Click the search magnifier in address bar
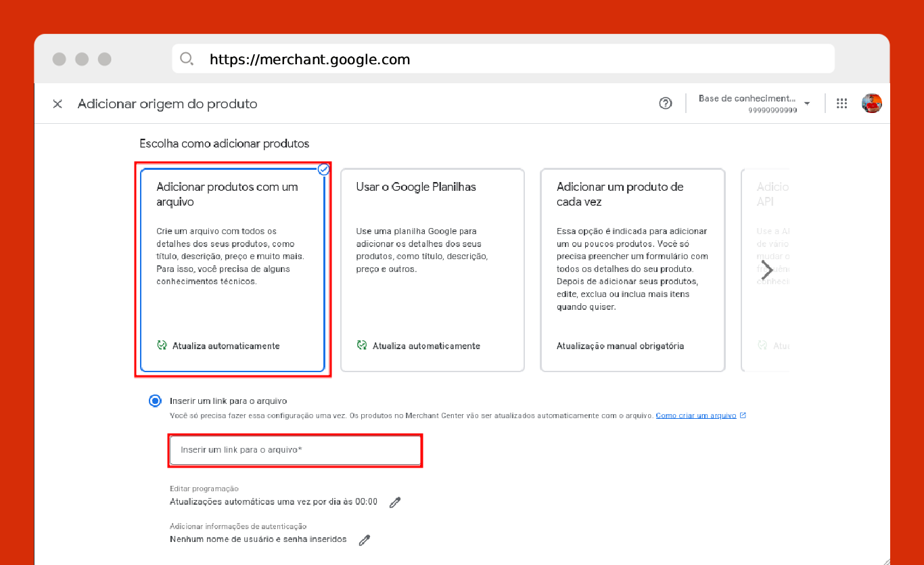Screen dimensions: 924x565 [x=187, y=59]
